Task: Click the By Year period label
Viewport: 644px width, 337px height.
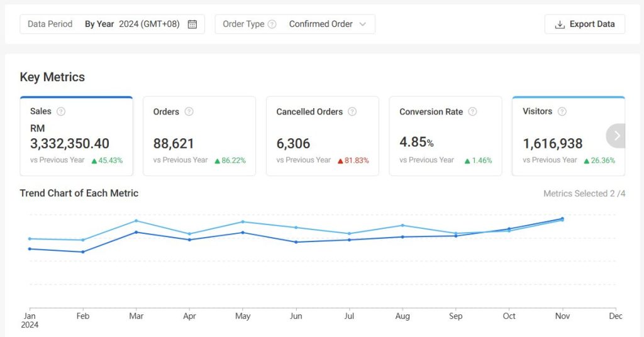Action: [x=99, y=25]
